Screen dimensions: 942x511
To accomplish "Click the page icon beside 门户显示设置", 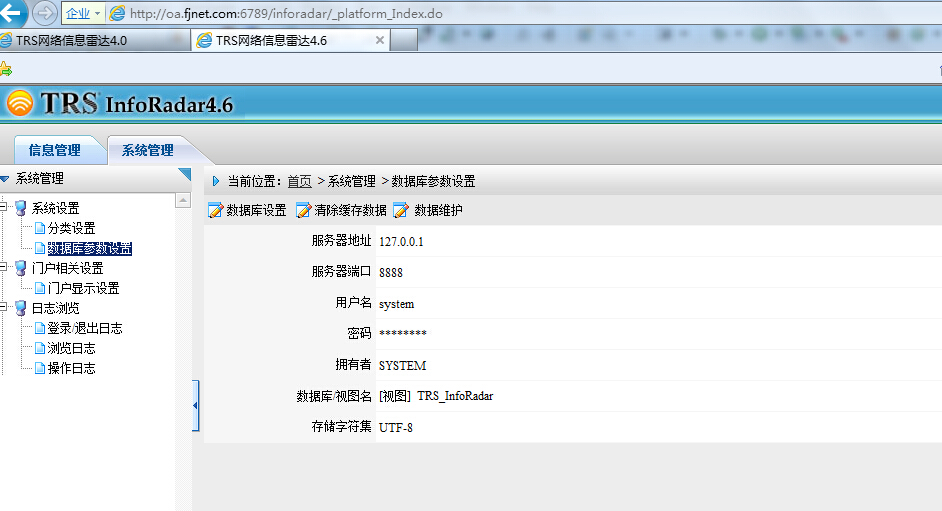I will pyautogui.click(x=40, y=288).
